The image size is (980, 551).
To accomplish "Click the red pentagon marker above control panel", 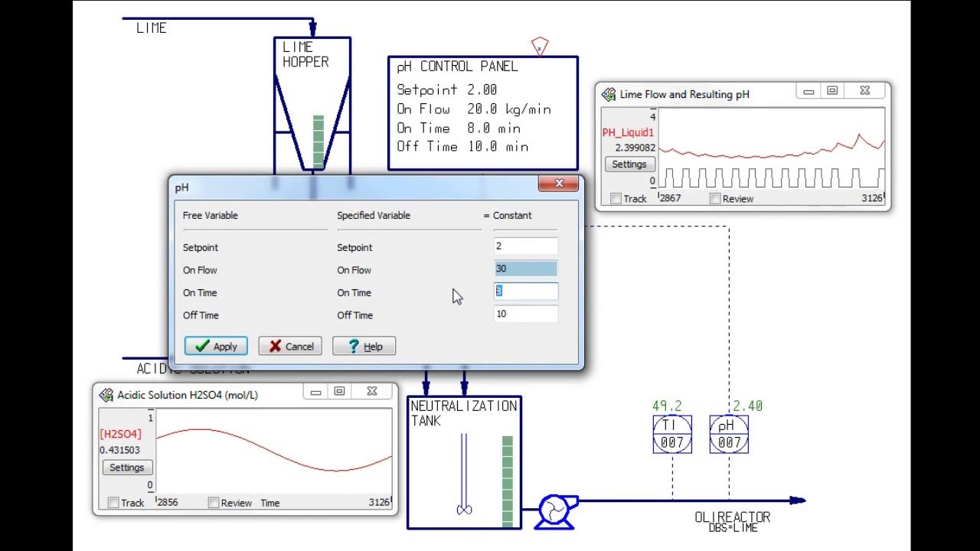I will [540, 46].
